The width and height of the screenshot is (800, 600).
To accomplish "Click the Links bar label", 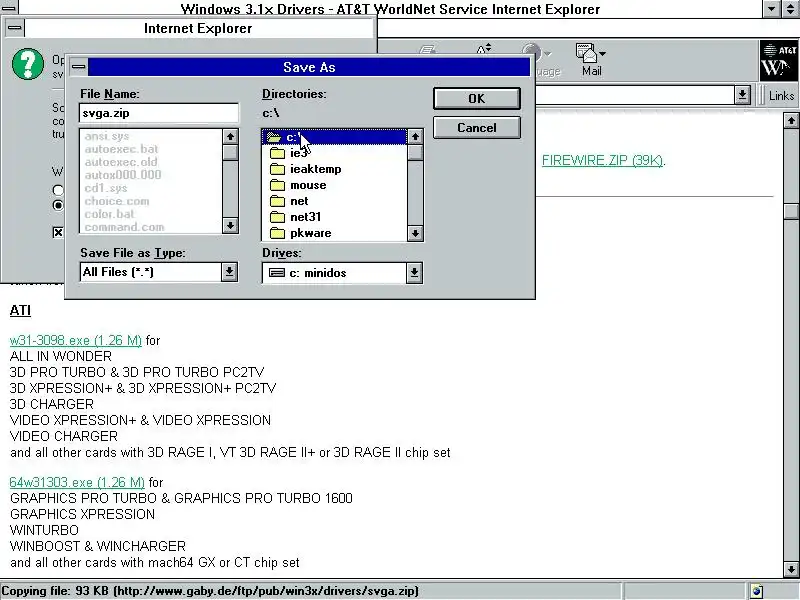I will pyautogui.click(x=781, y=95).
